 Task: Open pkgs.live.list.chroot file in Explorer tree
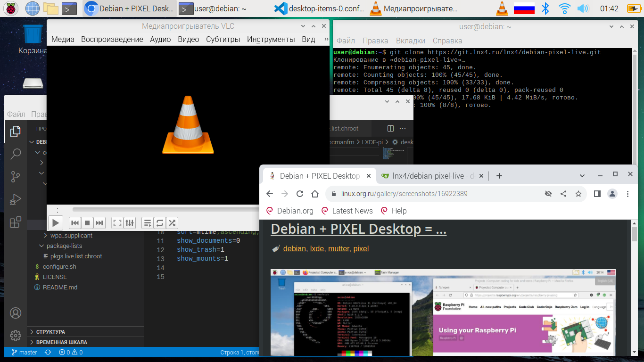click(x=76, y=256)
